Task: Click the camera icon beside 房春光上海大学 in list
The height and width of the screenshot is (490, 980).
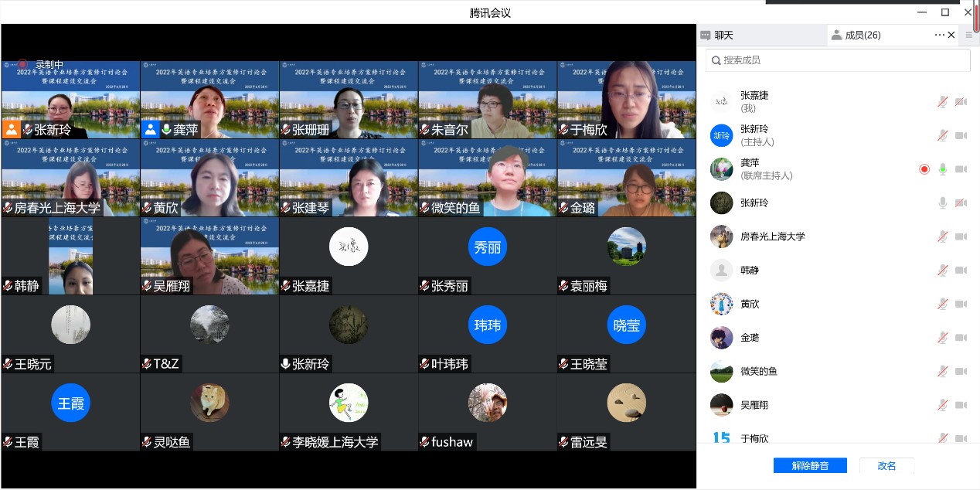Action: click(961, 236)
